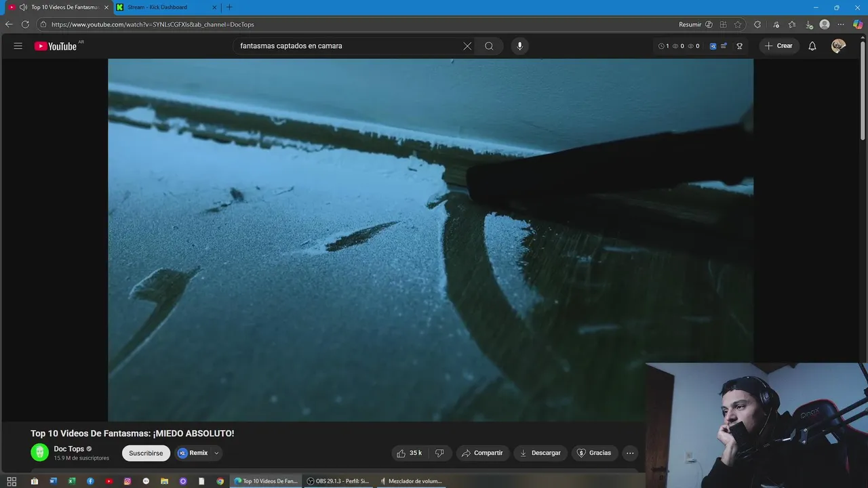Open the split screen icon in address bar
The height and width of the screenshot is (488, 868).
(724, 24)
